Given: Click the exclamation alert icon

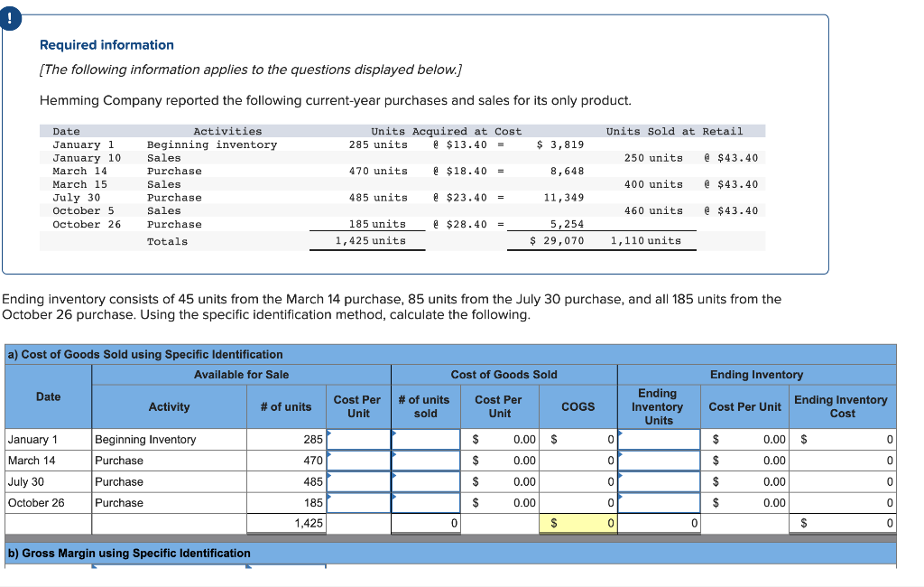Looking at the screenshot, I should click(10, 17).
